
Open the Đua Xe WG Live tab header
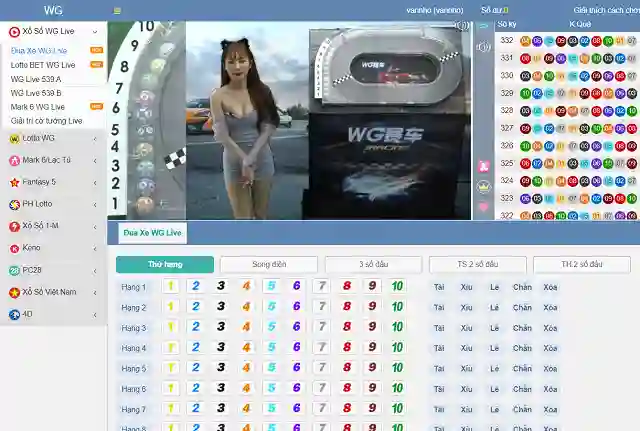point(153,233)
